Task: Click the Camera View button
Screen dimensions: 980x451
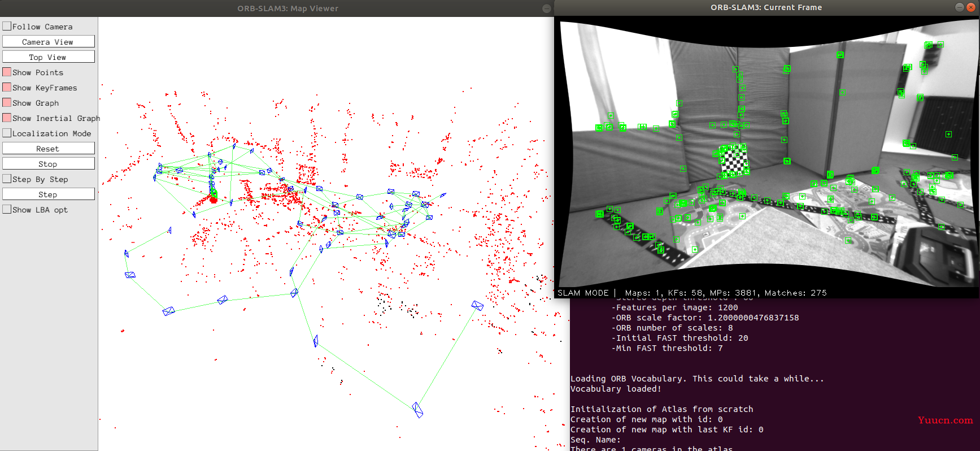Action: click(48, 42)
